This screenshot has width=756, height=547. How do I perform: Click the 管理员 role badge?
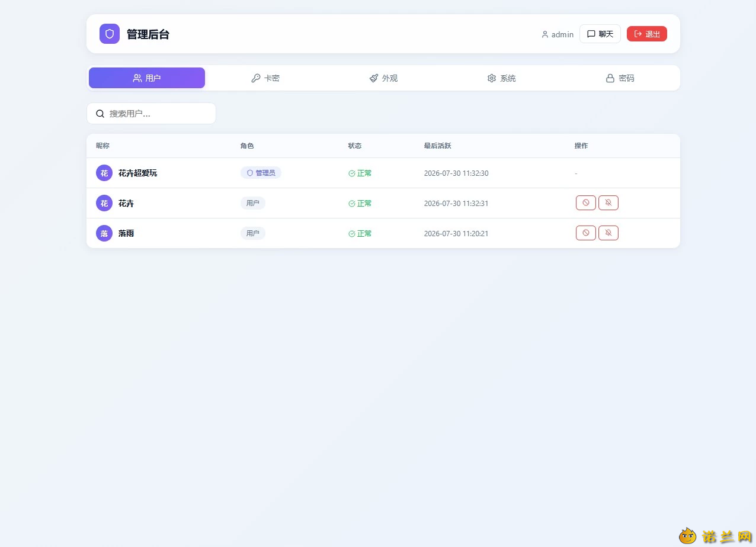point(261,173)
